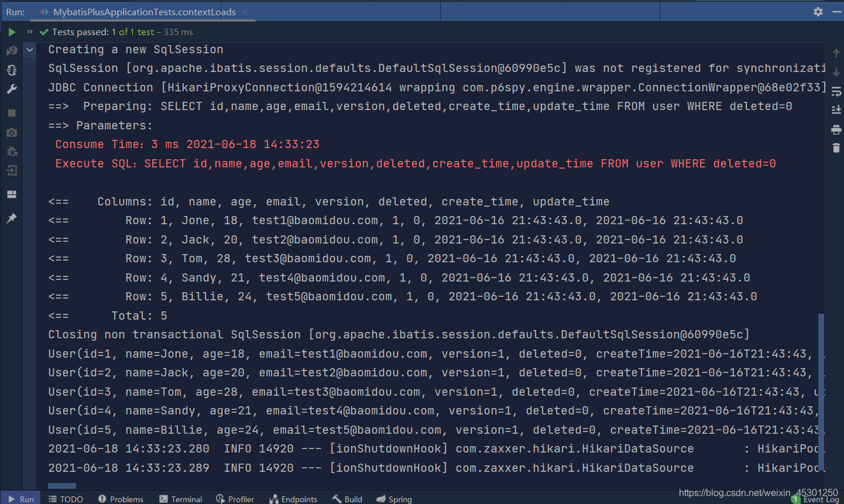Viewport: 844px width, 504px height.
Task: Open the Profiler tool window tab
Action: tap(235, 499)
